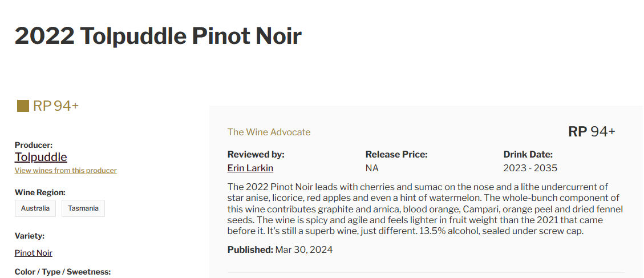Click The Wine Advocate publication label
This screenshot has height=278, width=644.
(x=269, y=132)
